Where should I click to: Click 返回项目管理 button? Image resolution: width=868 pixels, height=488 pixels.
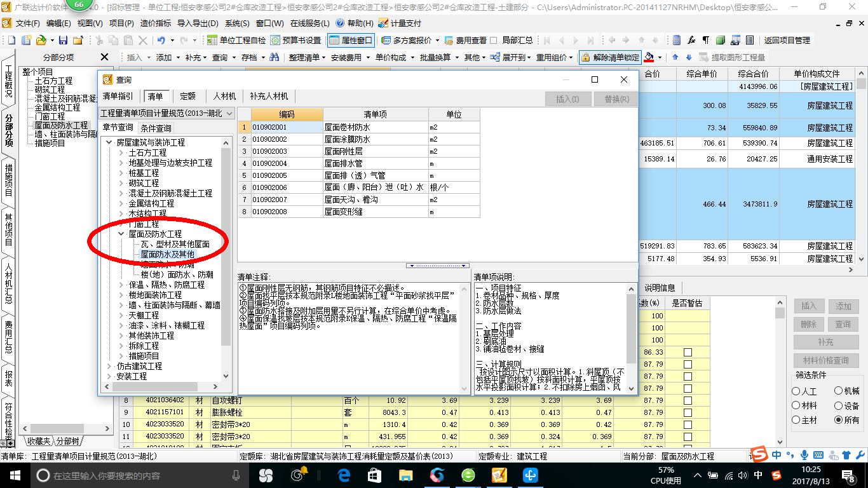tap(787, 40)
